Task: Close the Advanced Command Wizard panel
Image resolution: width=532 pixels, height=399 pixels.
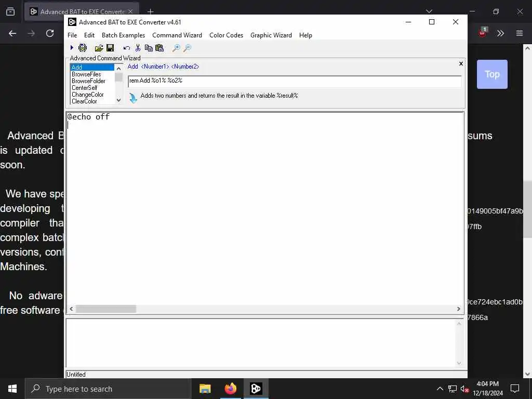Action: 461,63
